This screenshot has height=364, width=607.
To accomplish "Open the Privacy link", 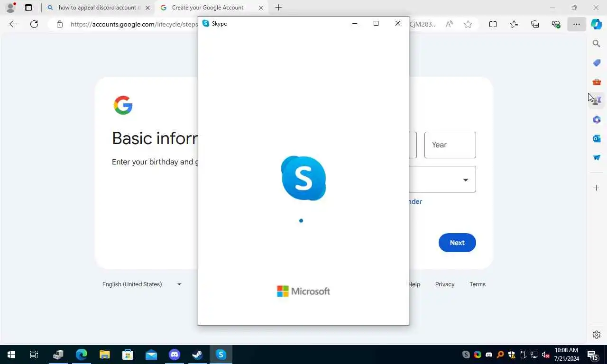I will (445, 284).
